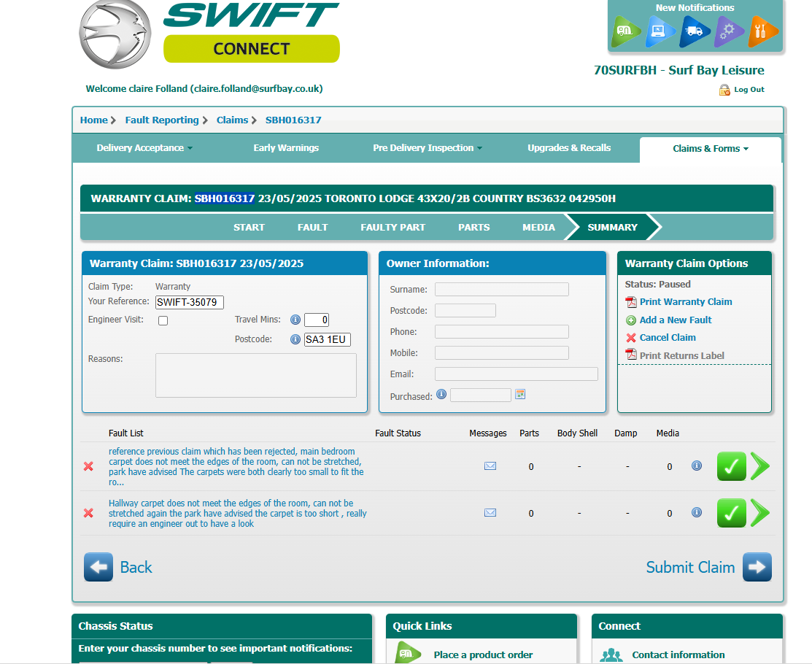
Task: Expand the Pre Delivery Inspection dropdown menu
Action: pyautogui.click(x=428, y=148)
